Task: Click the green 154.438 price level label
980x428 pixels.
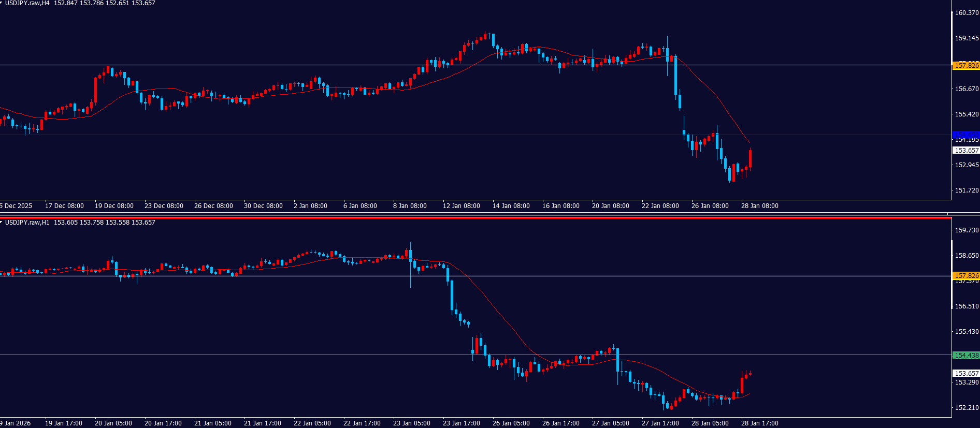Action: (x=967, y=356)
